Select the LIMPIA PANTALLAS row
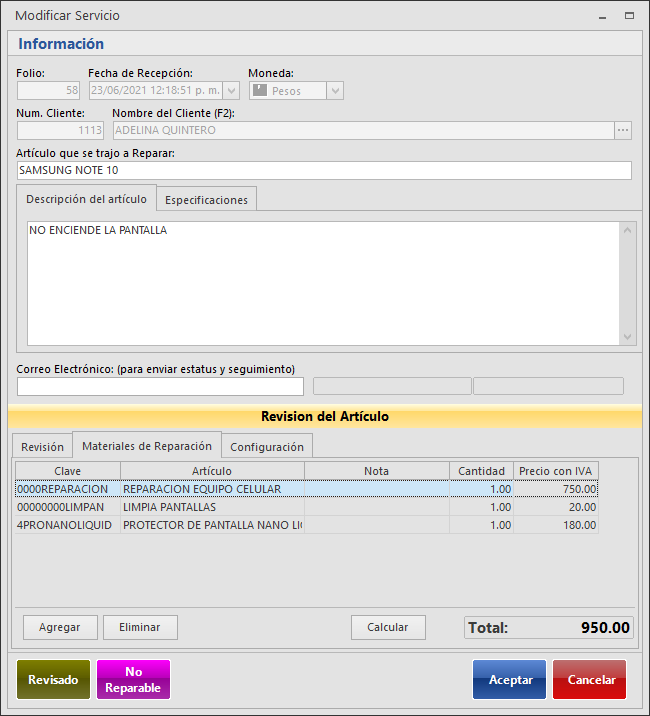Viewport: 650px width, 716px height. tap(212, 507)
